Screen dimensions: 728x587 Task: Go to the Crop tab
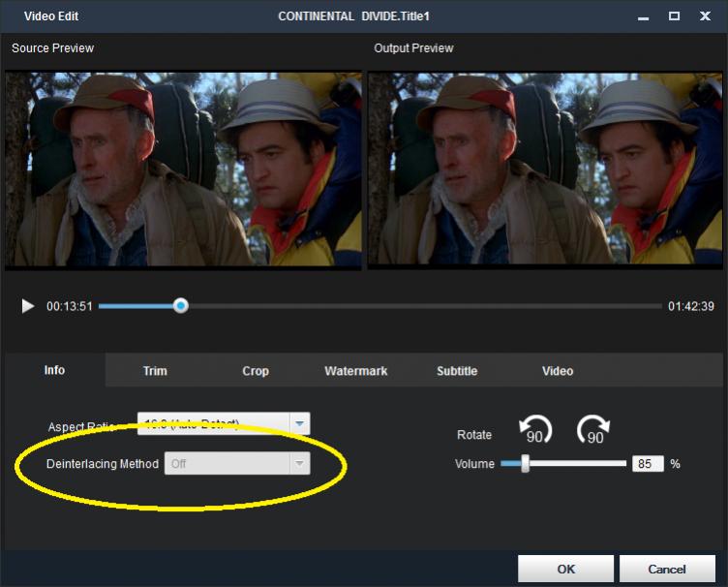click(x=256, y=371)
